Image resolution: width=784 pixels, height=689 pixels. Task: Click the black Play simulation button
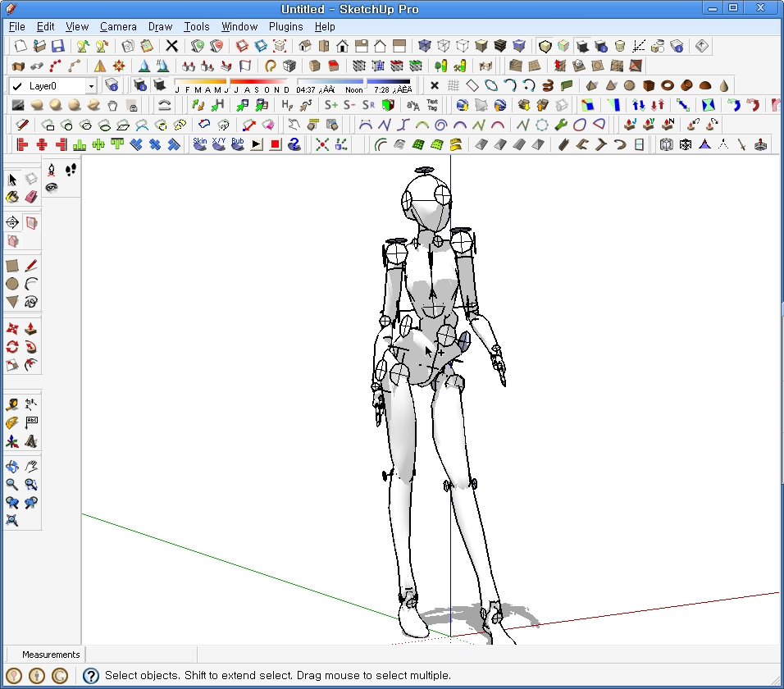(257, 144)
